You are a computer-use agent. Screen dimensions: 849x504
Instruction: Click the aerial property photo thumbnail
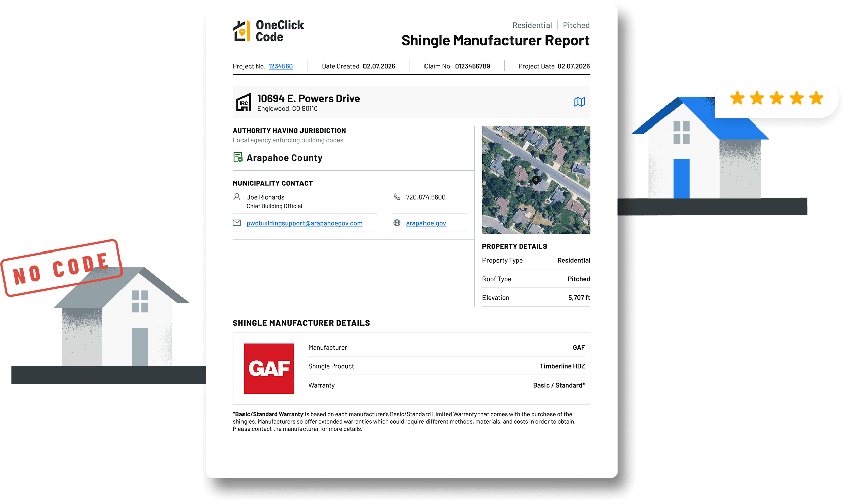(x=536, y=180)
